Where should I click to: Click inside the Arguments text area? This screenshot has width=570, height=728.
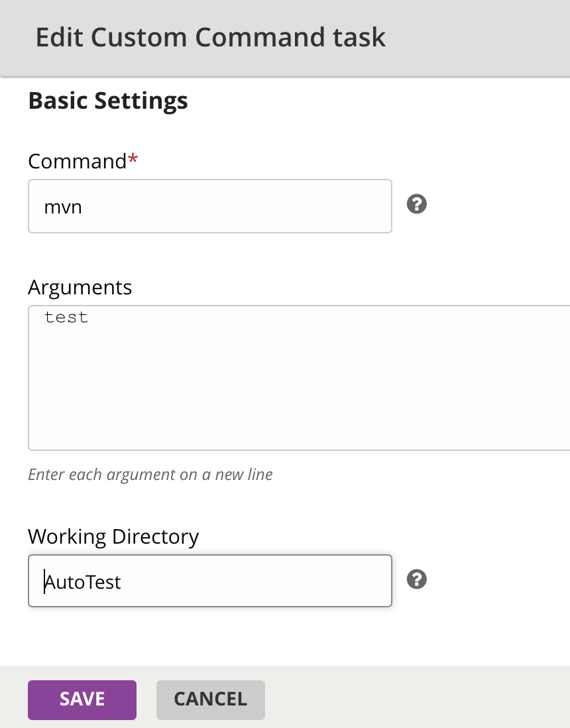tap(298, 378)
